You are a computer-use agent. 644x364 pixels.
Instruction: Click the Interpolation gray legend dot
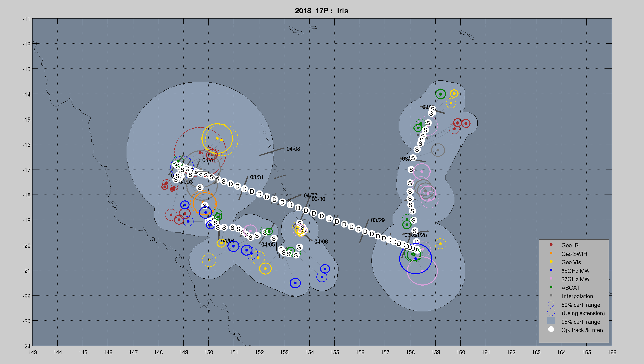tap(551, 296)
